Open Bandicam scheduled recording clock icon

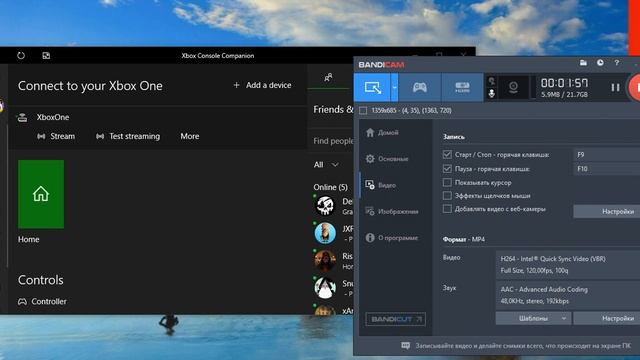click(600, 63)
